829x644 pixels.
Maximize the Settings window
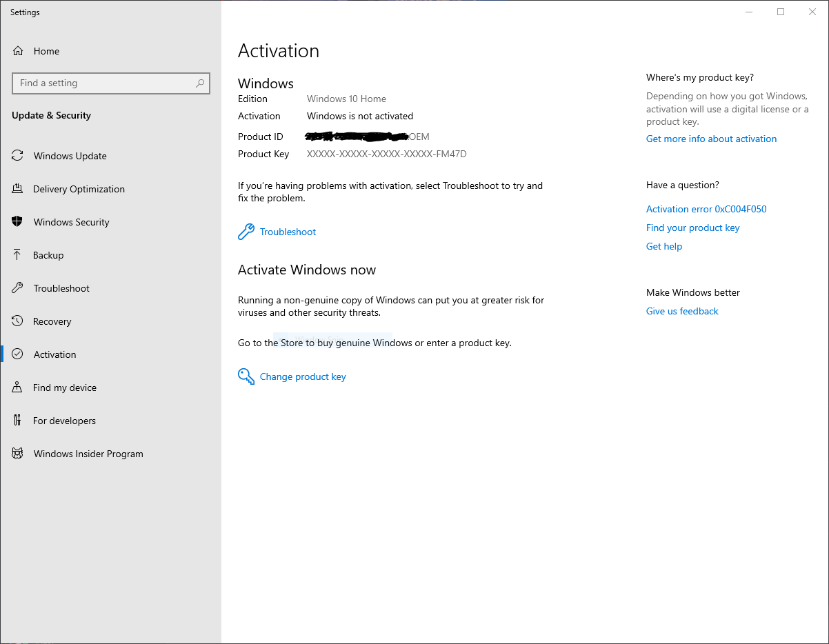point(781,12)
